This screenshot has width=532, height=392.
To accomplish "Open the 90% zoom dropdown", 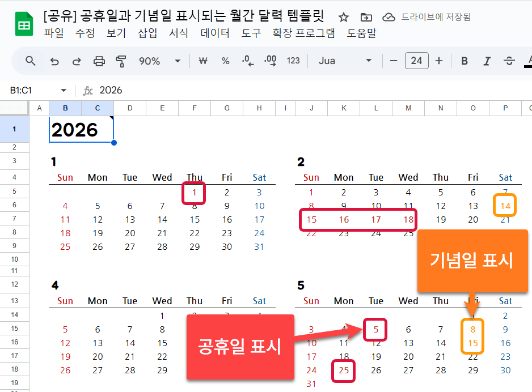I will (159, 61).
